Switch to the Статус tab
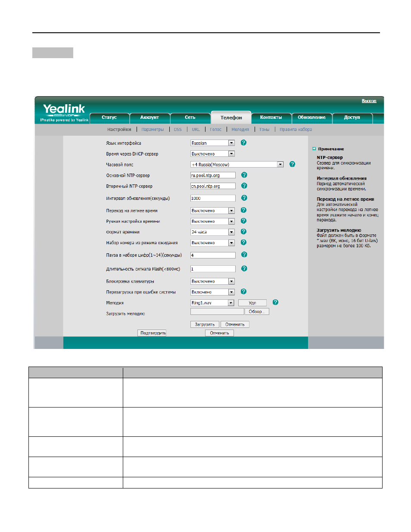Screen dimensions: 411x532 pyautogui.click(x=109, y=118)
